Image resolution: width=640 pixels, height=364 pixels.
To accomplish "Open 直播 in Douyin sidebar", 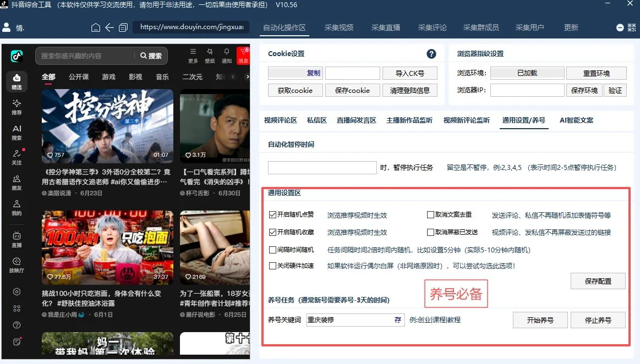I will coord(17,240).
